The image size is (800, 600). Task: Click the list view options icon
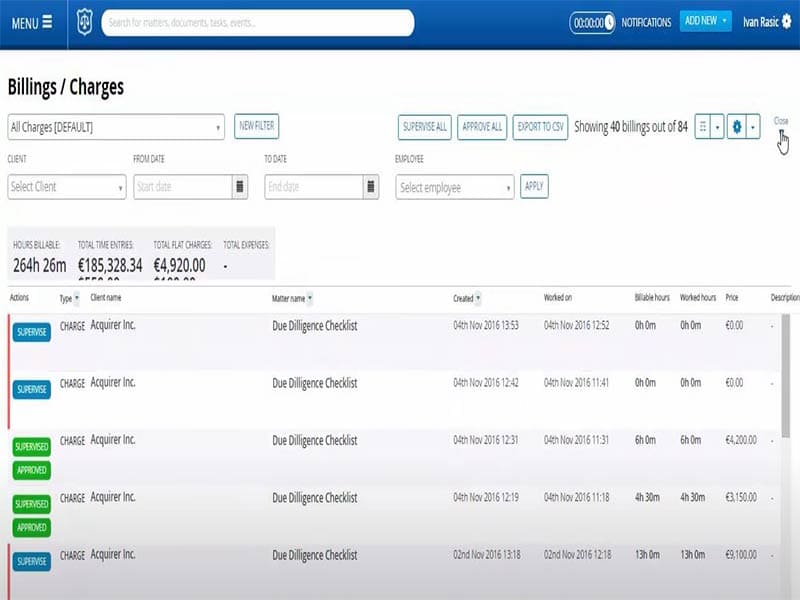(704, 127)
